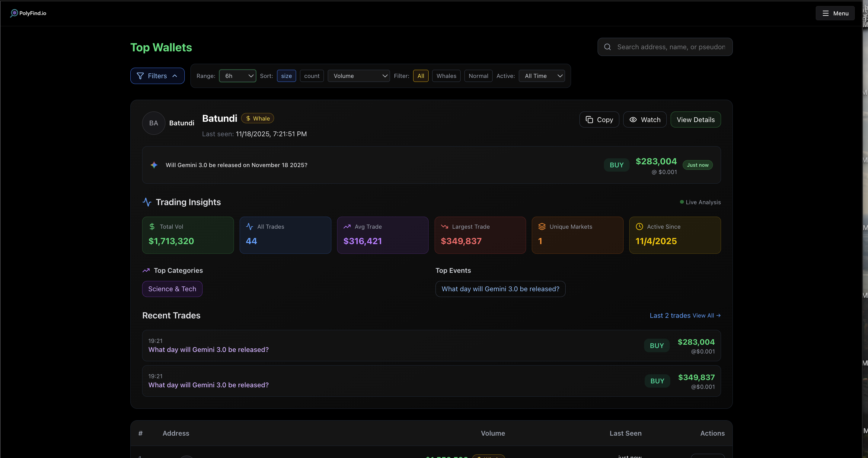
Task: Open the Volume sort dropdown
Action: [358, 76]
